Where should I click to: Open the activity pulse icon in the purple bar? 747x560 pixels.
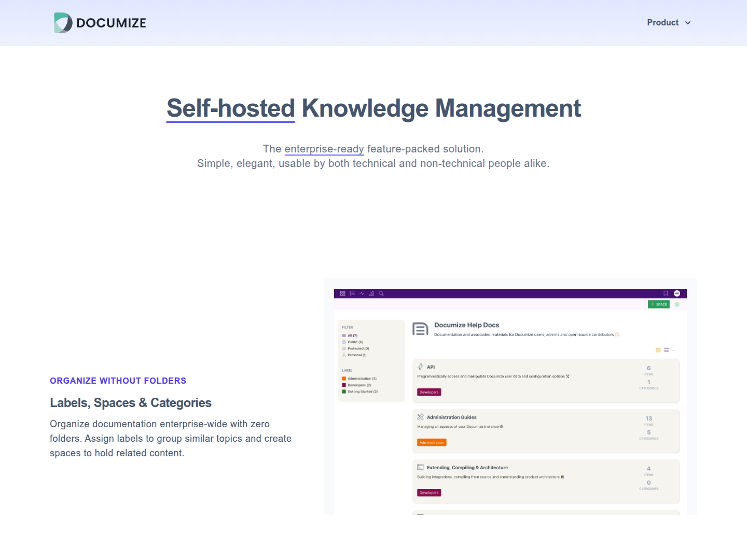click(x=362, y=293)
